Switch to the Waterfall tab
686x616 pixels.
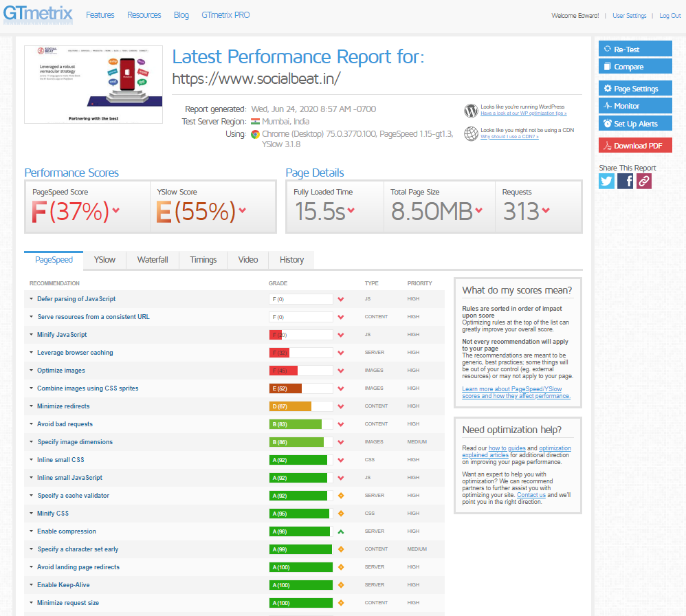pos(153,260)
